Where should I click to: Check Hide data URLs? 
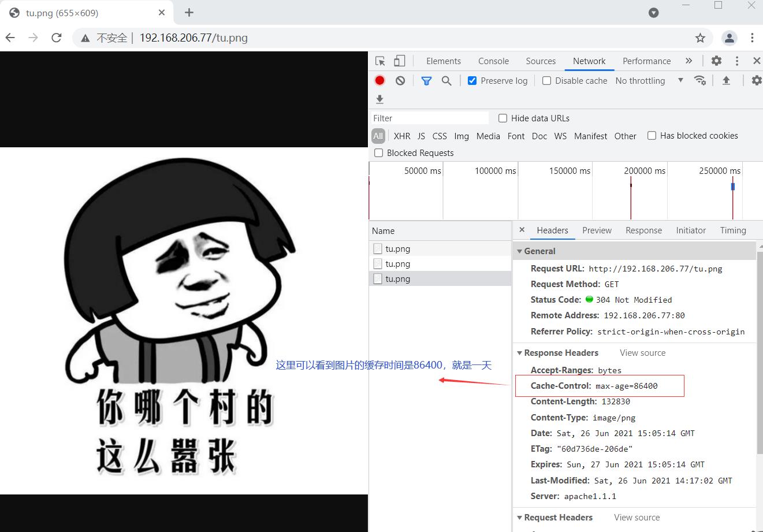click(x=503, y=118)
